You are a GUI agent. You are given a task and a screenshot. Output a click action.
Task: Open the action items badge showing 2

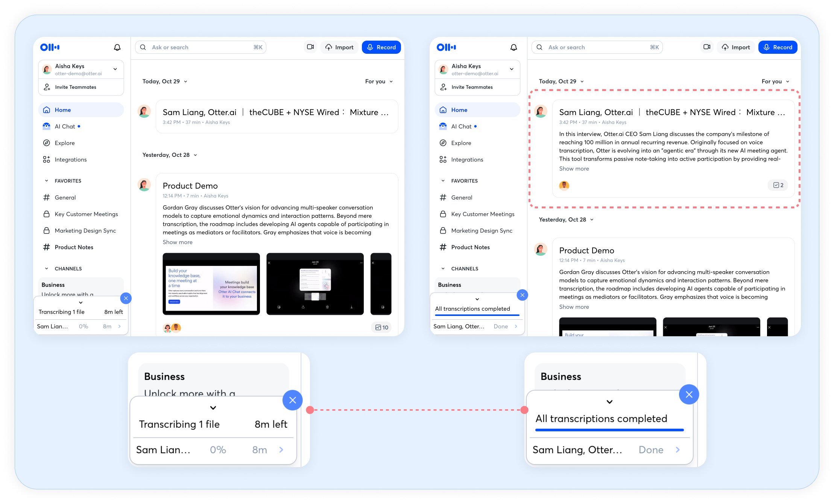778,185
